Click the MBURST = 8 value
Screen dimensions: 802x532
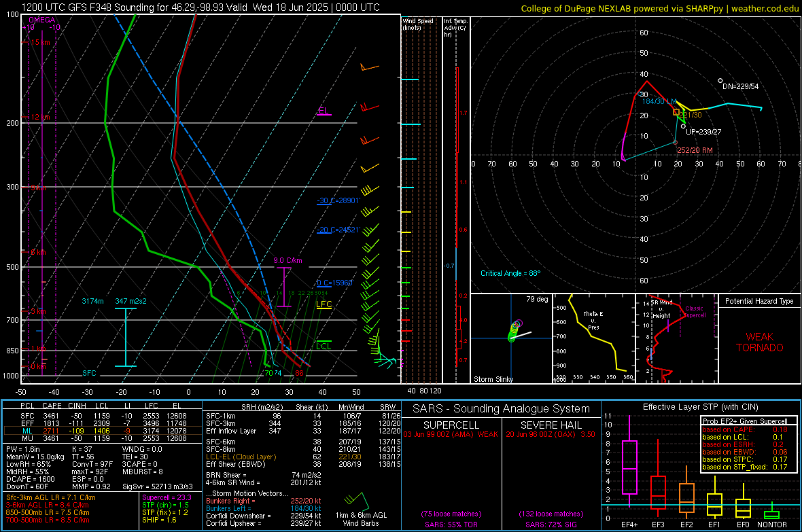[x=143, y=472]
